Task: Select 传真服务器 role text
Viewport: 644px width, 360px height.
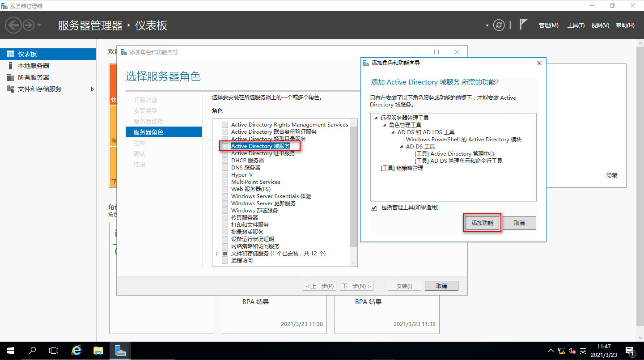Action: tap(245, 218)
